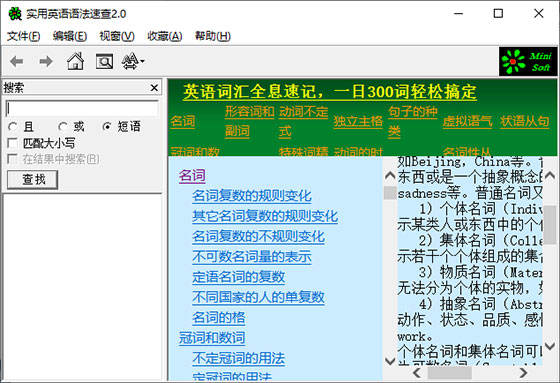Open 不同国家的人的单复数 topic
This screenshot has width=560, height=383.
(258, 297)
